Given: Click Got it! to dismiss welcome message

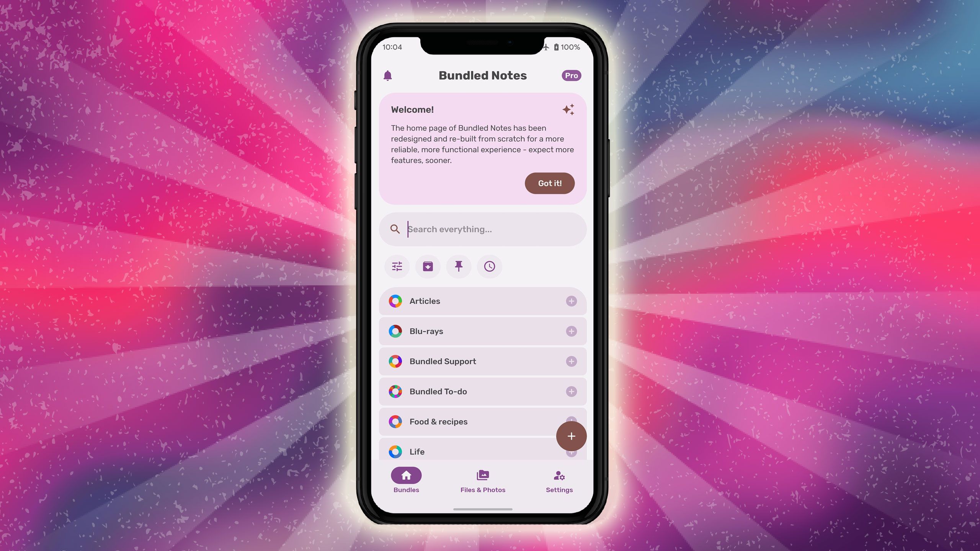Looking at the screenshot, I should (550, 182).
